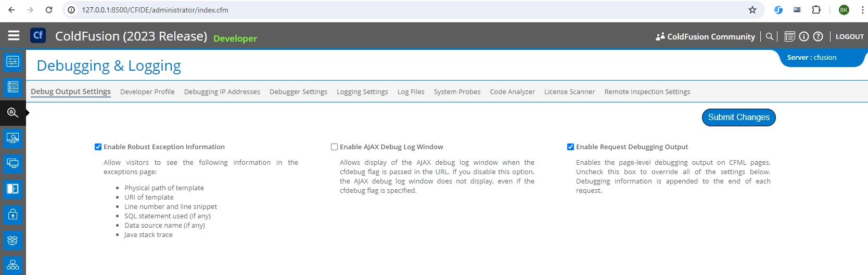Click the browser address bar URL
868x275 pixels.
[155, 10]
